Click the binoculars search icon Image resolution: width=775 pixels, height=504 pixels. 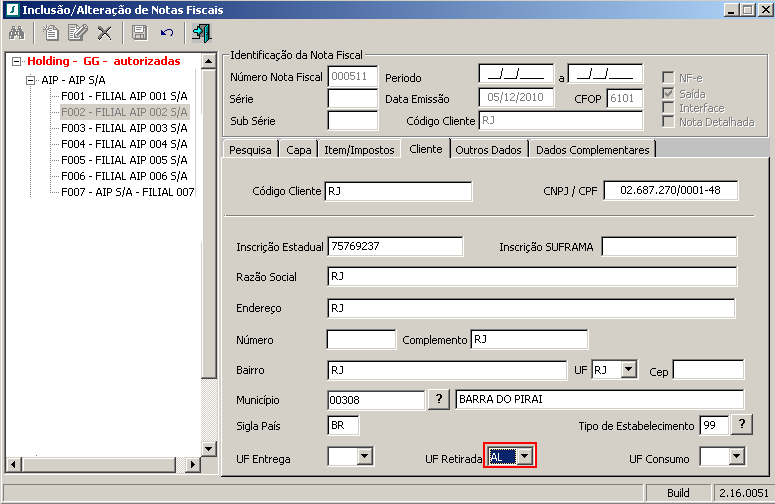pyautogui.click(x=16, y=33)
